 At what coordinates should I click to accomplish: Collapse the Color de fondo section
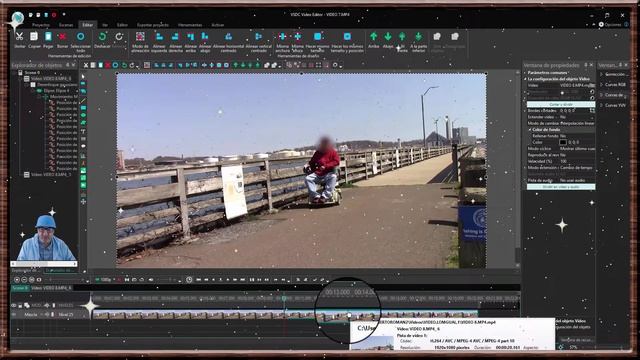pos(530,129)
